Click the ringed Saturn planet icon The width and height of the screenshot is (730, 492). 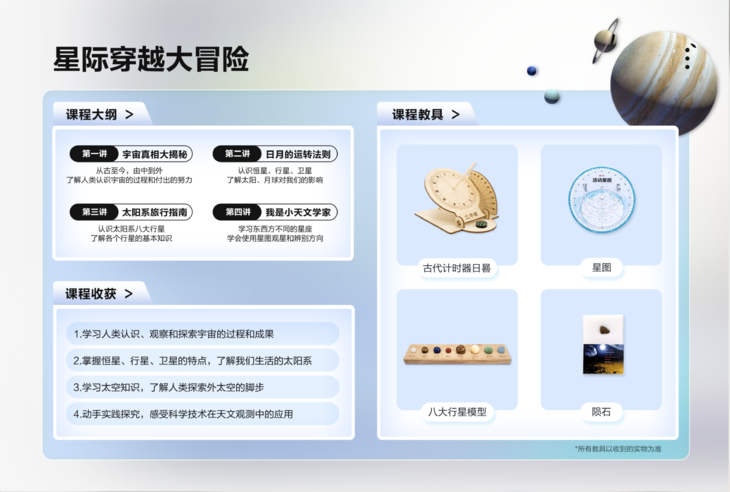click(x=605, y=40)
